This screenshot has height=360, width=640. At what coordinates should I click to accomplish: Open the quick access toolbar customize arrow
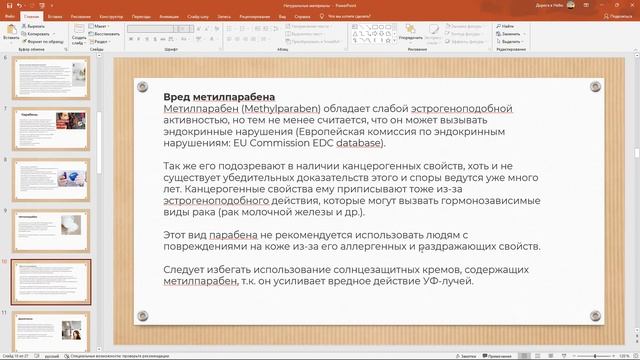[52, 6]
